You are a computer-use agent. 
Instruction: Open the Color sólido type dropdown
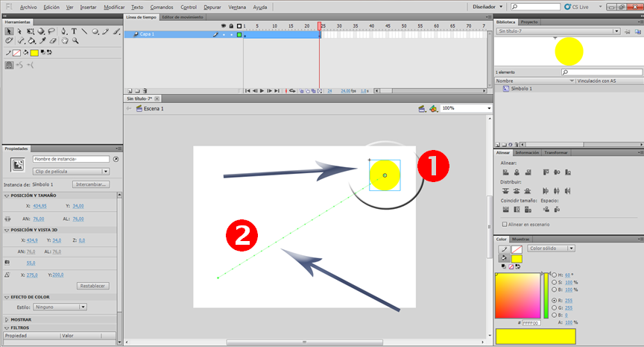coord(551,248)
